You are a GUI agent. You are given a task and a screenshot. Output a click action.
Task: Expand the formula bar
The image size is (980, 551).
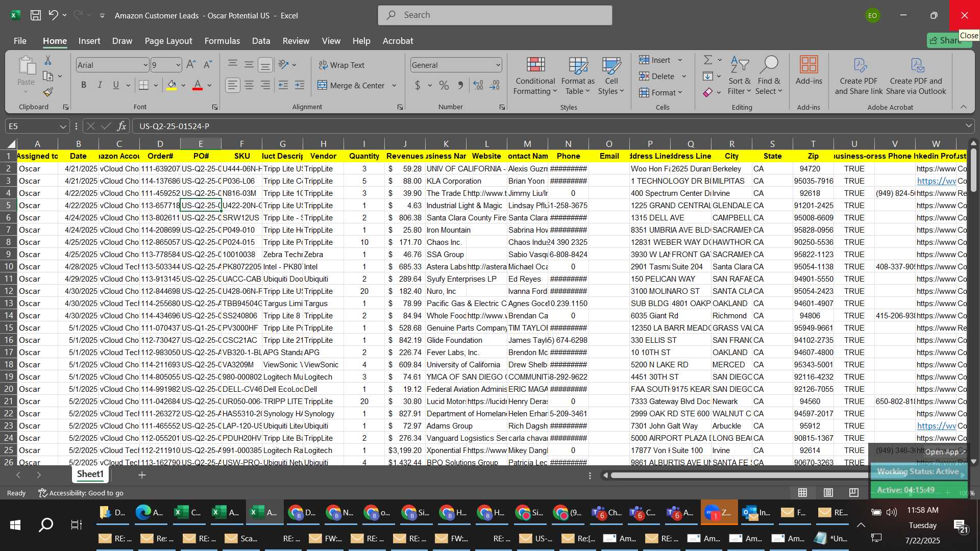(x=968, y=126)
